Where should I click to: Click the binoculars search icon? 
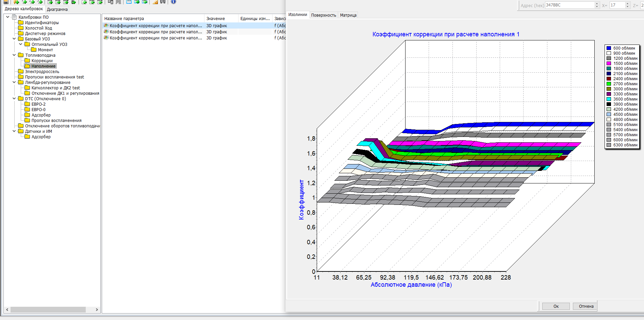point(163,2)
